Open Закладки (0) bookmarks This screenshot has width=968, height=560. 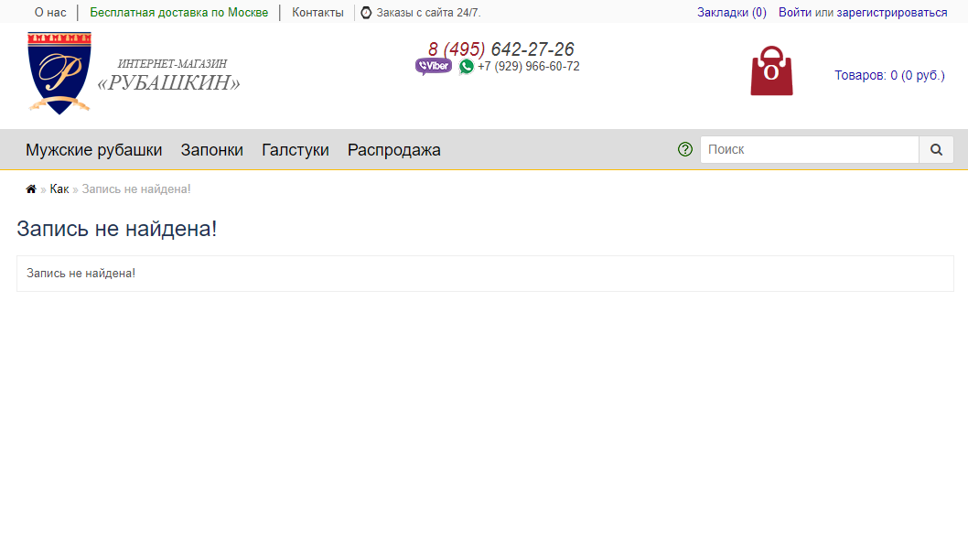[731, 13]
